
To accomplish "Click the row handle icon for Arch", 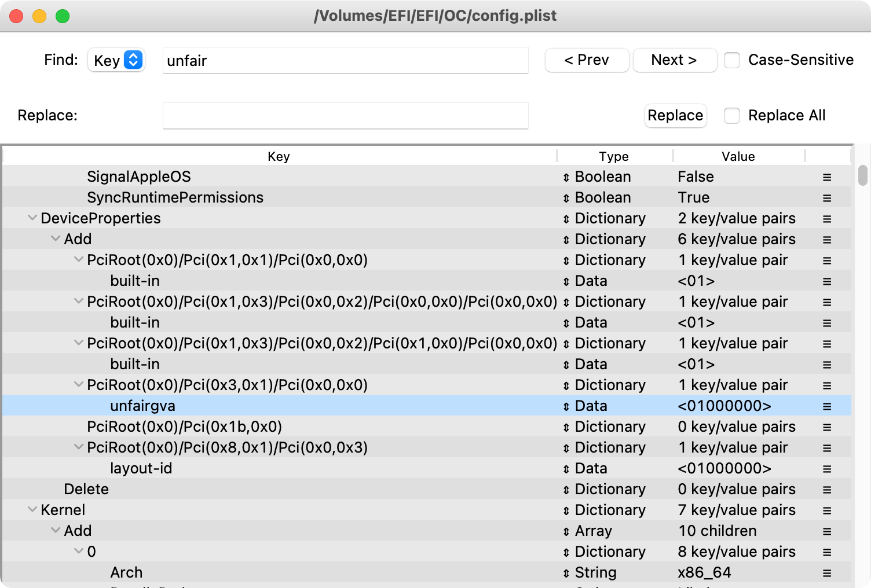I will point(827,573).
